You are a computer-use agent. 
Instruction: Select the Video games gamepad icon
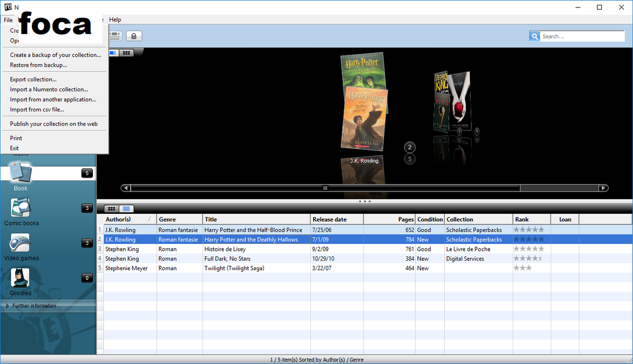pos(21,243)
